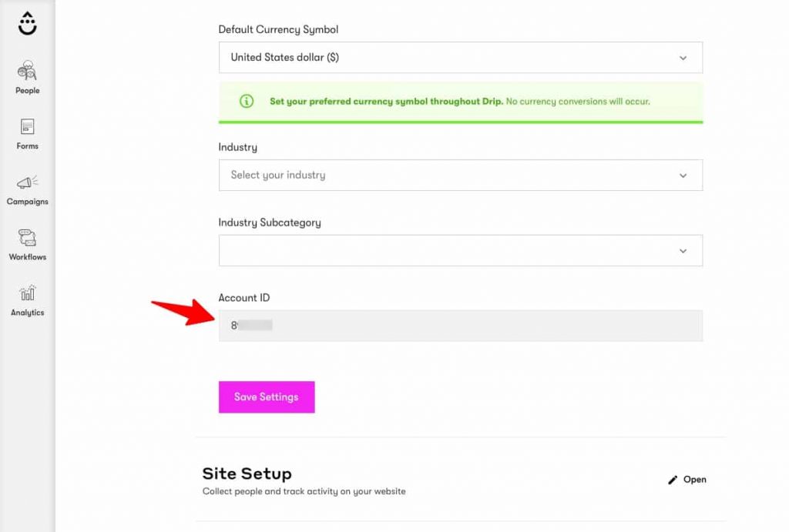Select the Analytics label in sidebar
Screen dimensions: 789x532
point(27,313)
